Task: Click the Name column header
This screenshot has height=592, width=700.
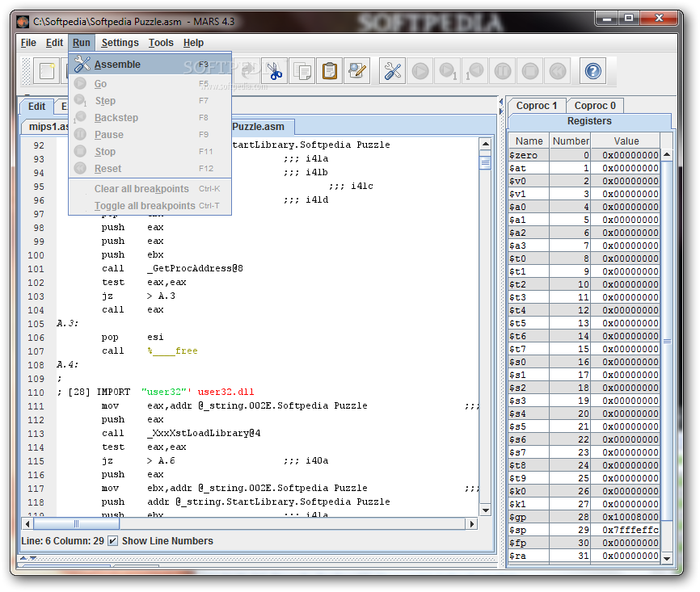Action: 529,141
